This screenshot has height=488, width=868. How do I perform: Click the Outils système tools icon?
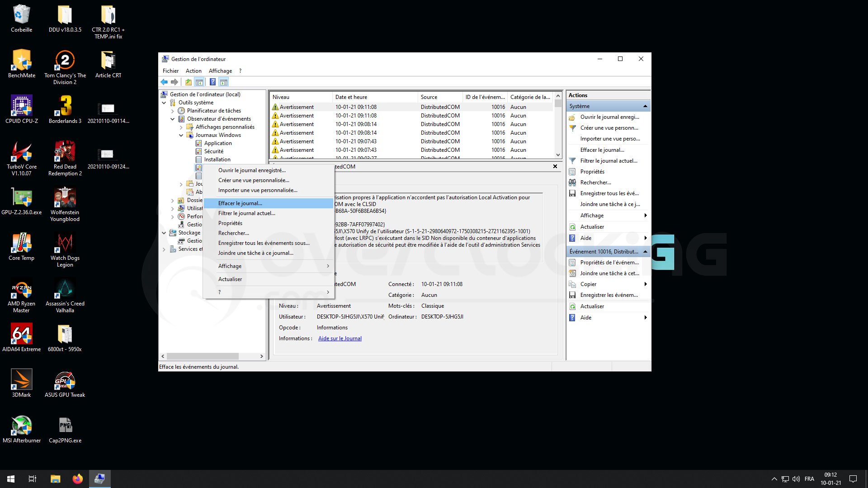pos(173,103)
